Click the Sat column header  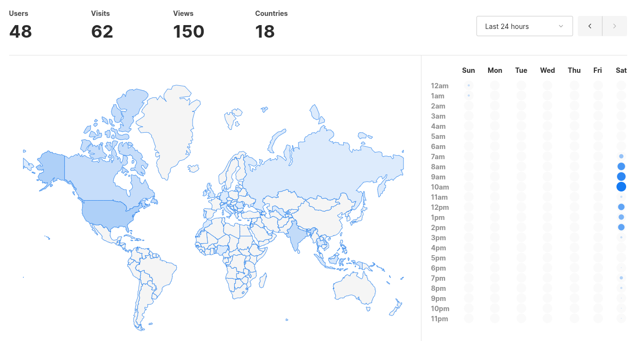(x=621, y=70)
